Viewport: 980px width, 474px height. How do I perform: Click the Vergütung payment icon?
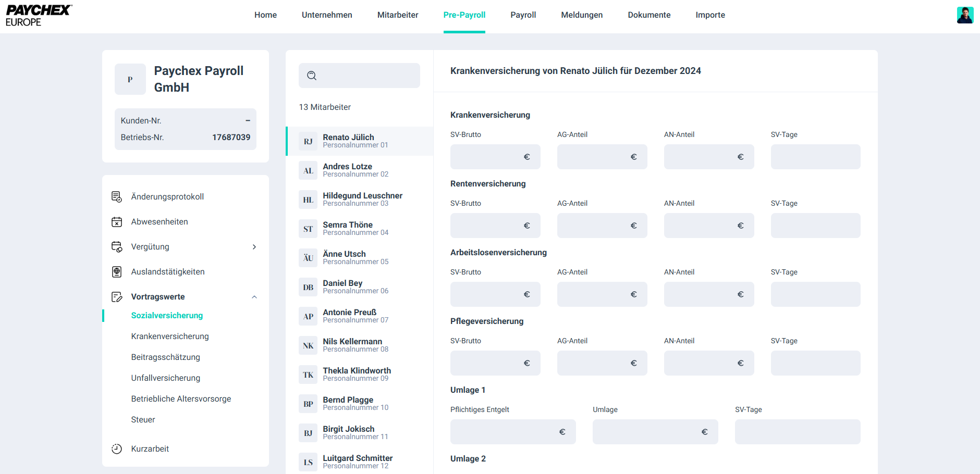[117, 247]
